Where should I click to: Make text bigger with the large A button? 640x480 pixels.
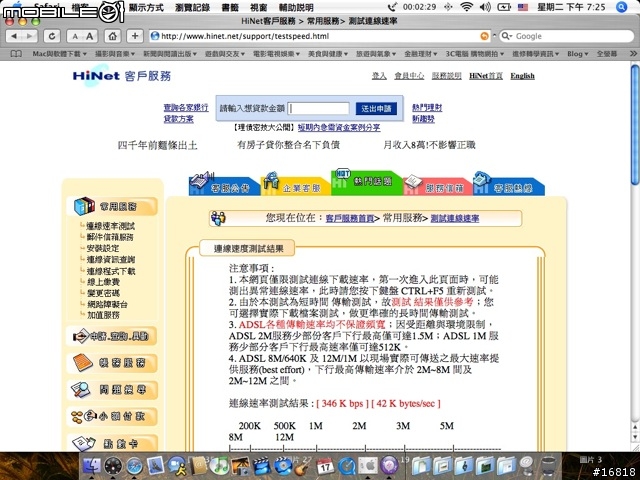[x=90, y=36]
